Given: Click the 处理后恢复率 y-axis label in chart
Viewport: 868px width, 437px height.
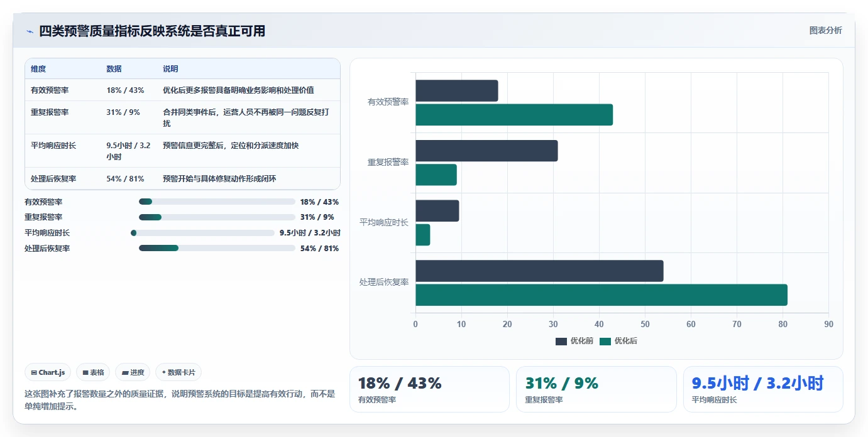Looking at the screenshot, I should point(384,283).
